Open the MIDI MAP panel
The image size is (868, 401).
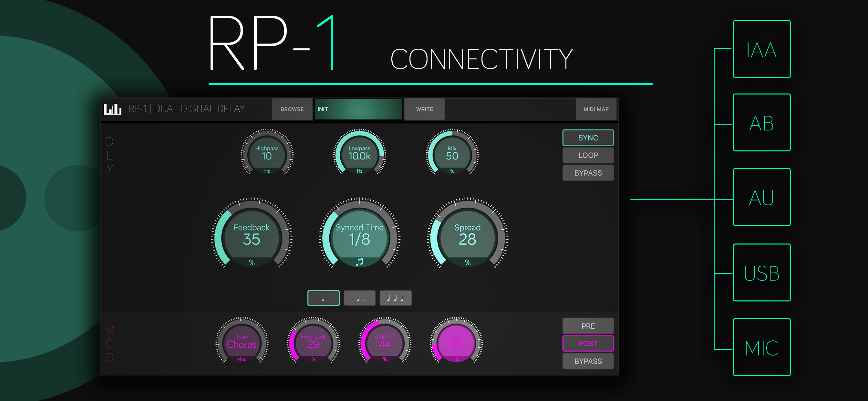pos(595,109)
